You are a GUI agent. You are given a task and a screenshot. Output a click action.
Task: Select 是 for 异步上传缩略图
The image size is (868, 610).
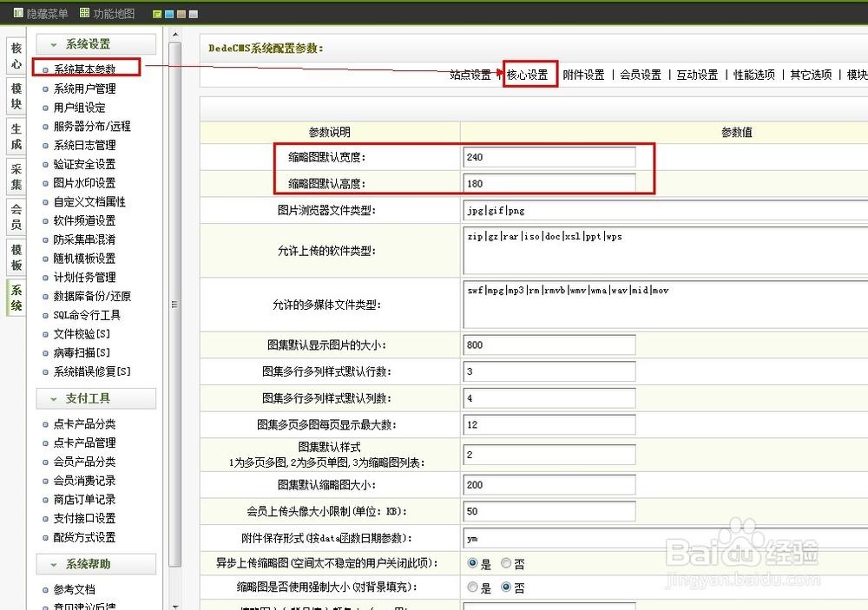tap(472, 563)
